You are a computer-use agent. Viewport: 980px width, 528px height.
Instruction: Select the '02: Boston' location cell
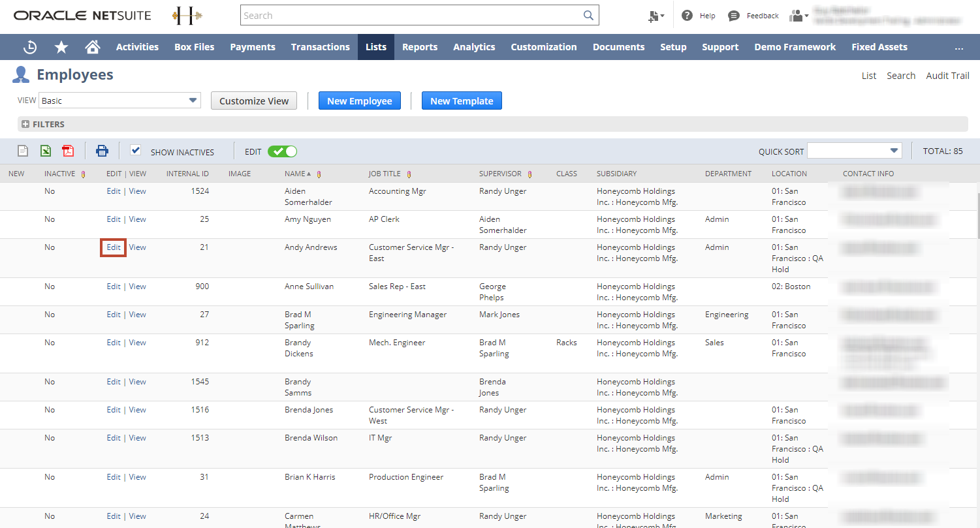tap(791, 287)
